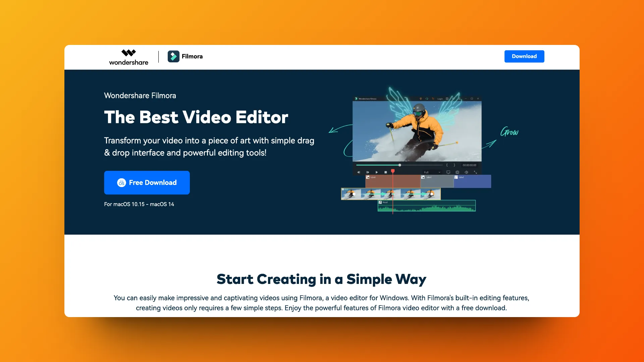Click Login in the illustrated Filmora title bar
Screen dimensions: 644x362
[x=440, y=99]
